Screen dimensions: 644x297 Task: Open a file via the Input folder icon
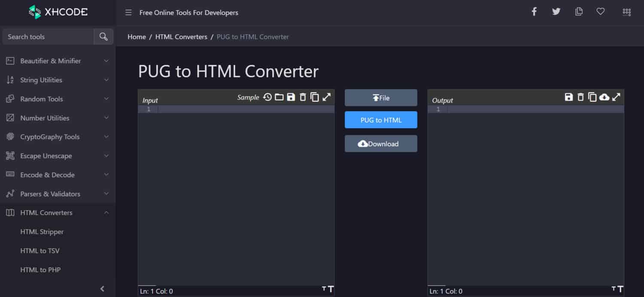coord(279,97)
